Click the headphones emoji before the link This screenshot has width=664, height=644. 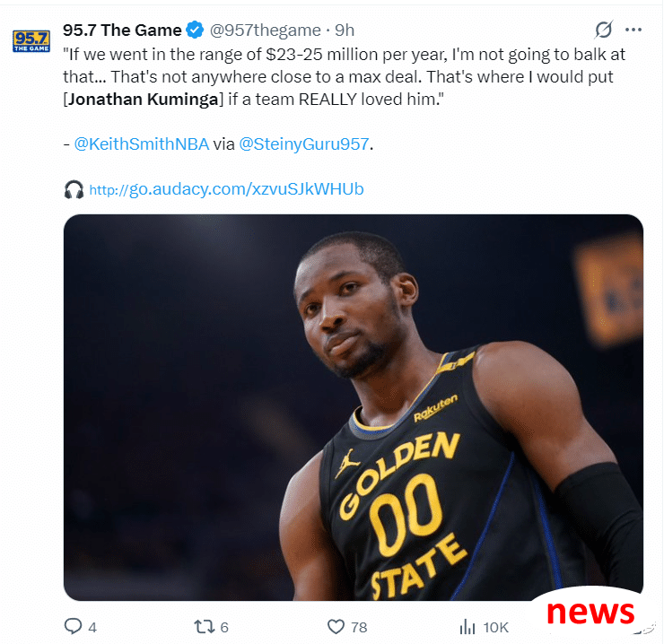point(74,189)
